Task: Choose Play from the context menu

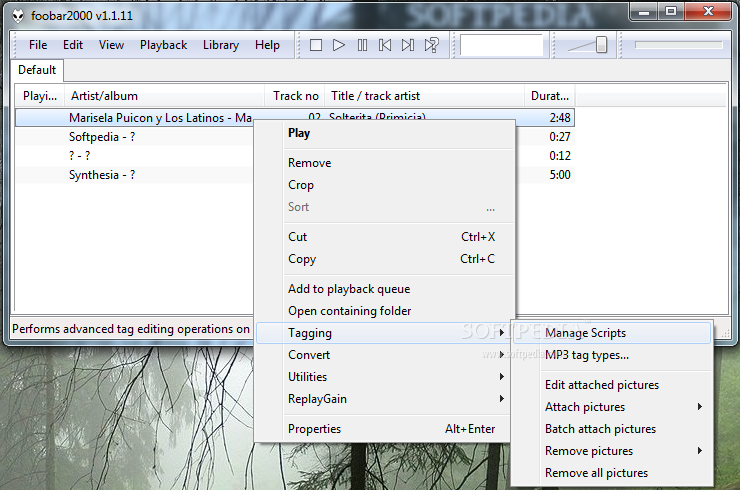Action: point(385,133)
